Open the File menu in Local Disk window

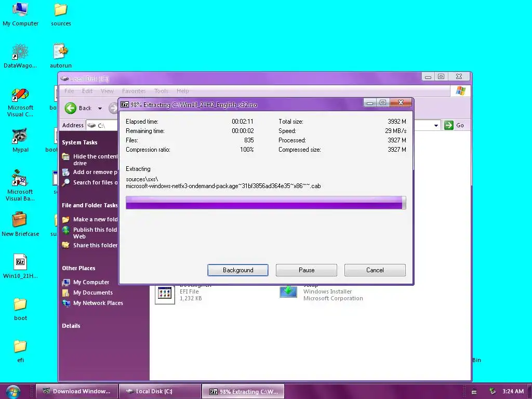[x=69, y=91]
